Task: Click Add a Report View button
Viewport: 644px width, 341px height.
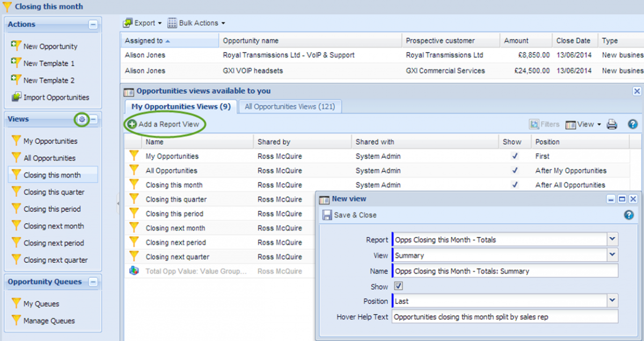Action: [164, 124]
